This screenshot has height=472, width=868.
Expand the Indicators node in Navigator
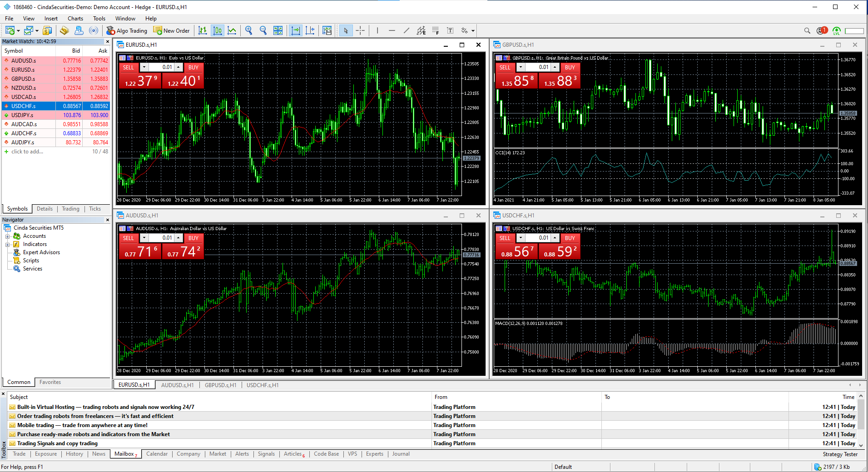(x=7, y=245)
